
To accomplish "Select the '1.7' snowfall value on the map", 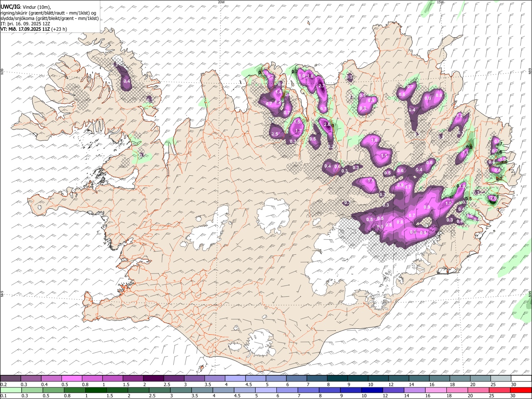I will click(x=298, y=131).
